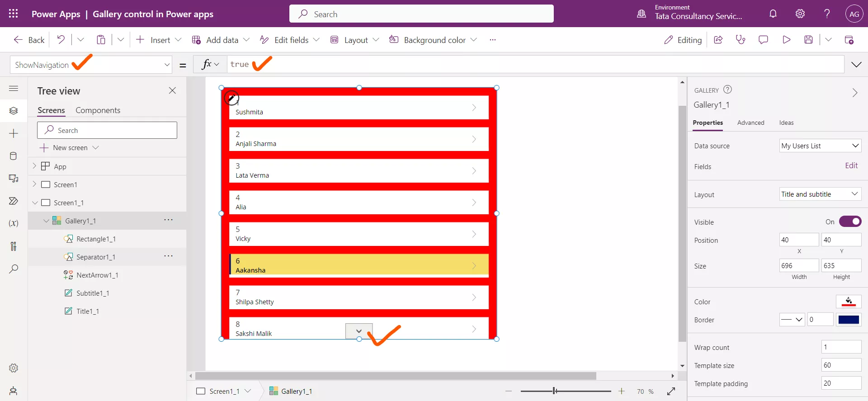This screenshot has height=401, width=868.
Task: Click the Back button
Action: click(29, 40)
